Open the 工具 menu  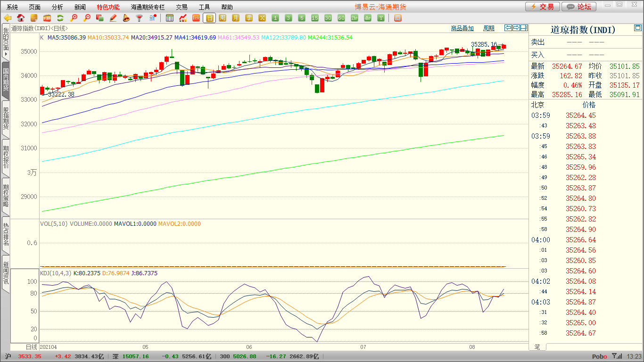pos(204,7)
